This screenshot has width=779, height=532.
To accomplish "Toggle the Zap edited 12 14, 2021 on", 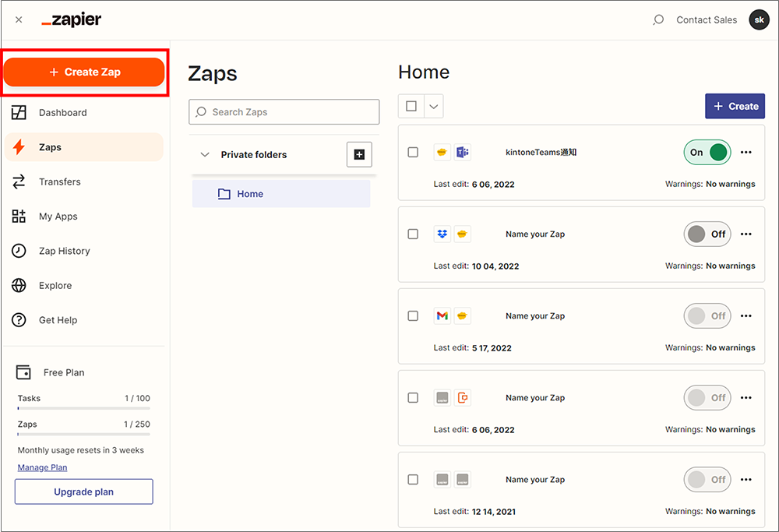I will [x=707, y=479].
